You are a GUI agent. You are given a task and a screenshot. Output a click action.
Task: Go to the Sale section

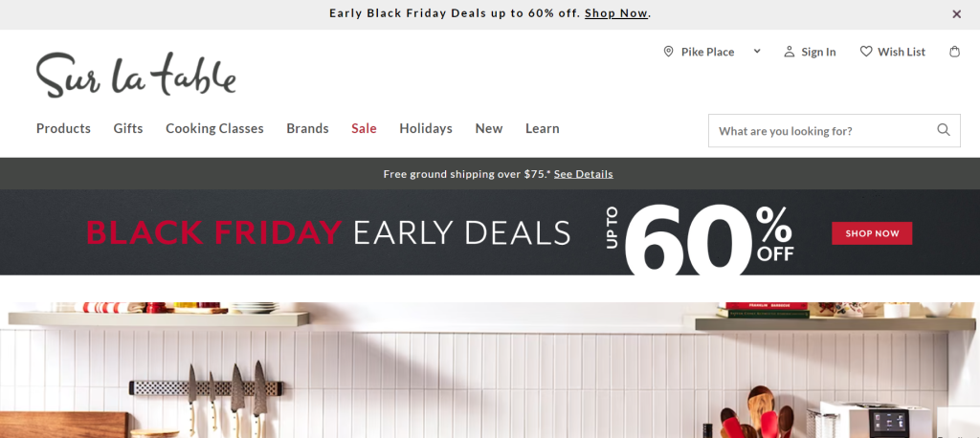(364, 128)
